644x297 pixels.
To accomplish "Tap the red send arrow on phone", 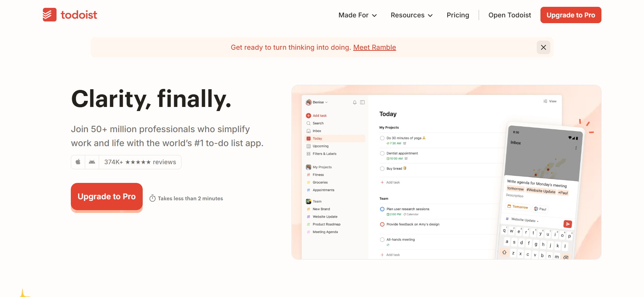I will click(567, 224).
